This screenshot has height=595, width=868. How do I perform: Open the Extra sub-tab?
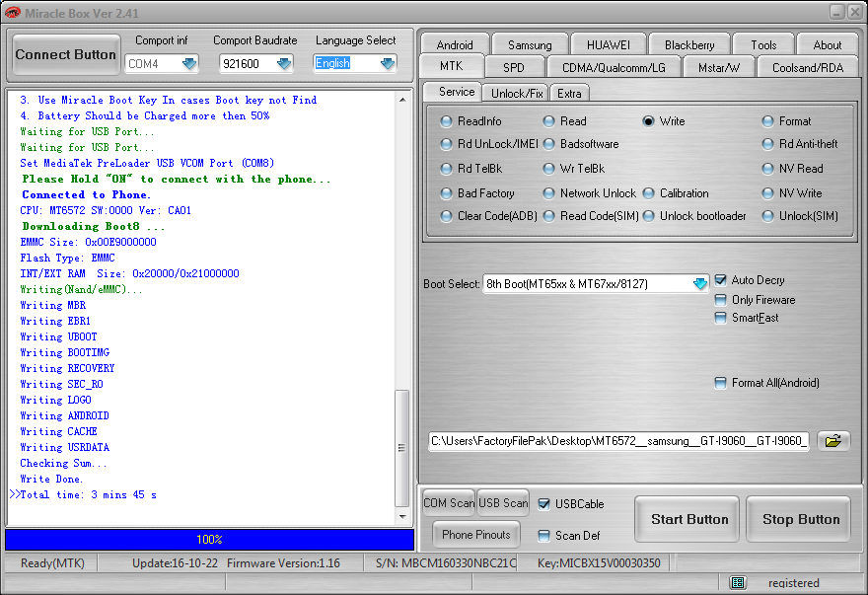tap(569, 93)
